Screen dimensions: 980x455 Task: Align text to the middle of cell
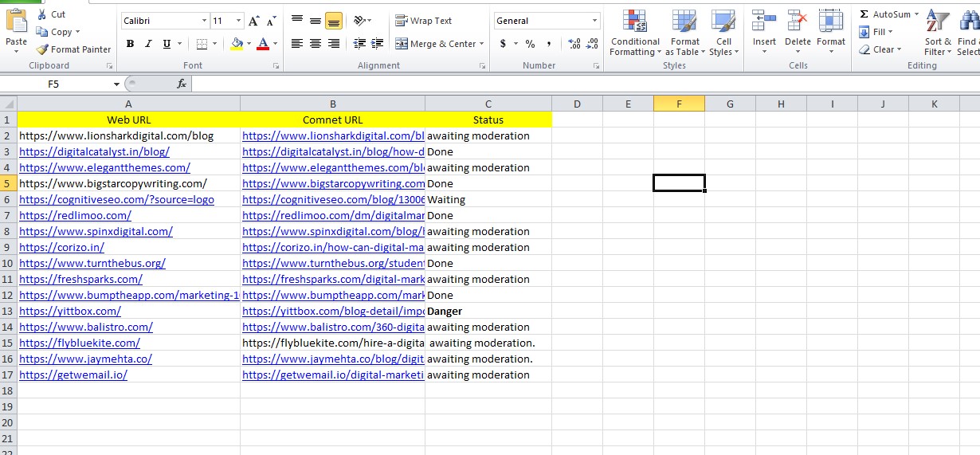click(x=316, y=21)
